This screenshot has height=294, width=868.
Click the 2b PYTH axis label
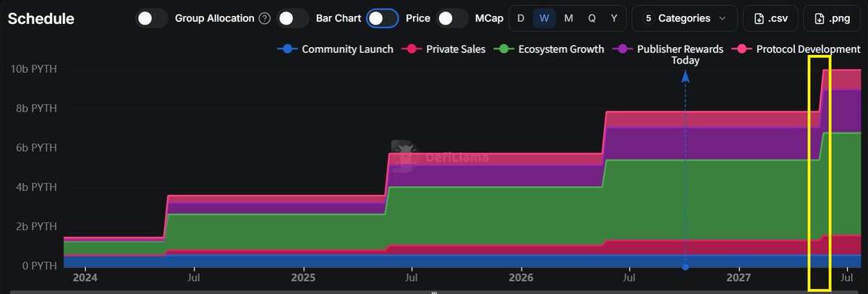tap(36, 227)
